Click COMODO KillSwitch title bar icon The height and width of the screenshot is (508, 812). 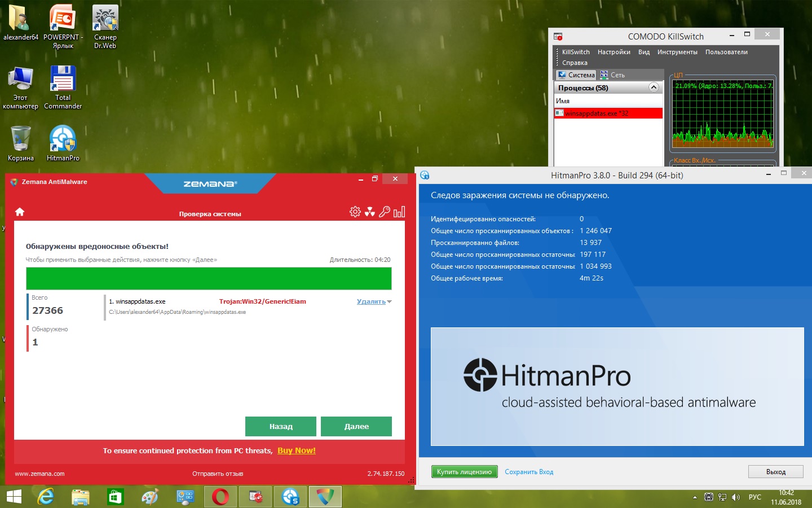558,36
